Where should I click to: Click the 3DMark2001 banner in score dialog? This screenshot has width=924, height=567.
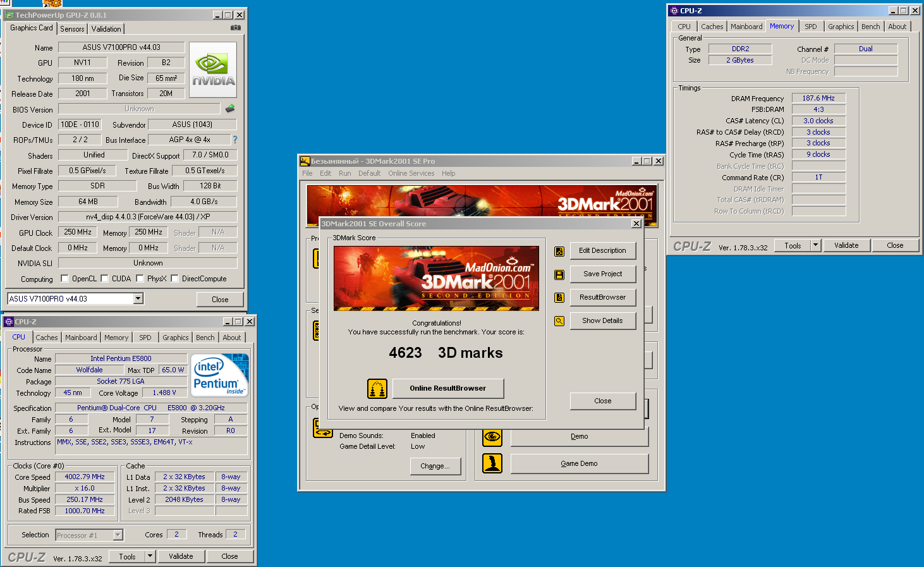click(x=436, y=278)
